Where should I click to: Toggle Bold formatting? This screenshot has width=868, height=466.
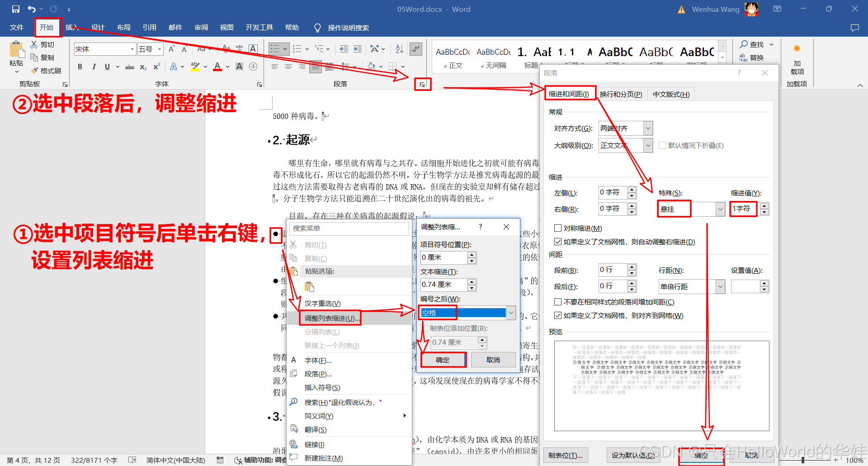coord(80,67)
